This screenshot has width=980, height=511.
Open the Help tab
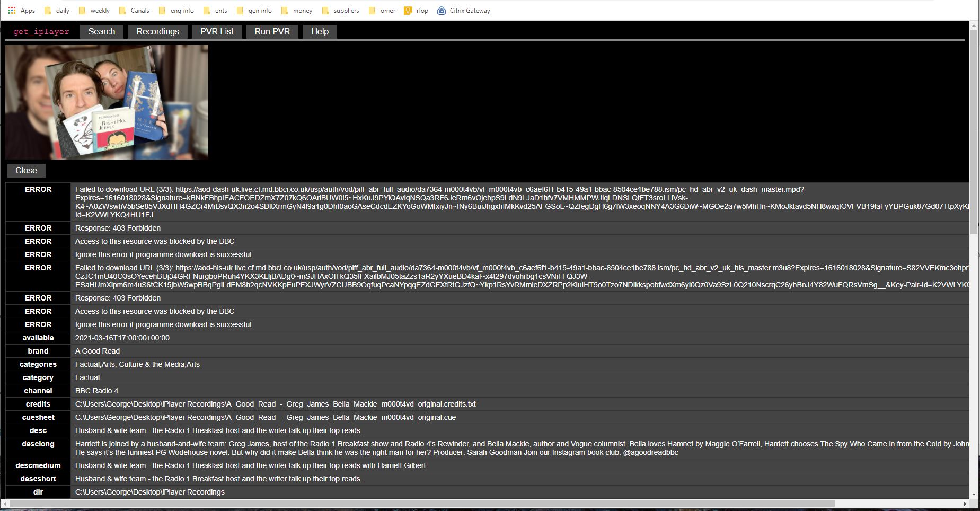pyautogui.click(x=319, y=31)
